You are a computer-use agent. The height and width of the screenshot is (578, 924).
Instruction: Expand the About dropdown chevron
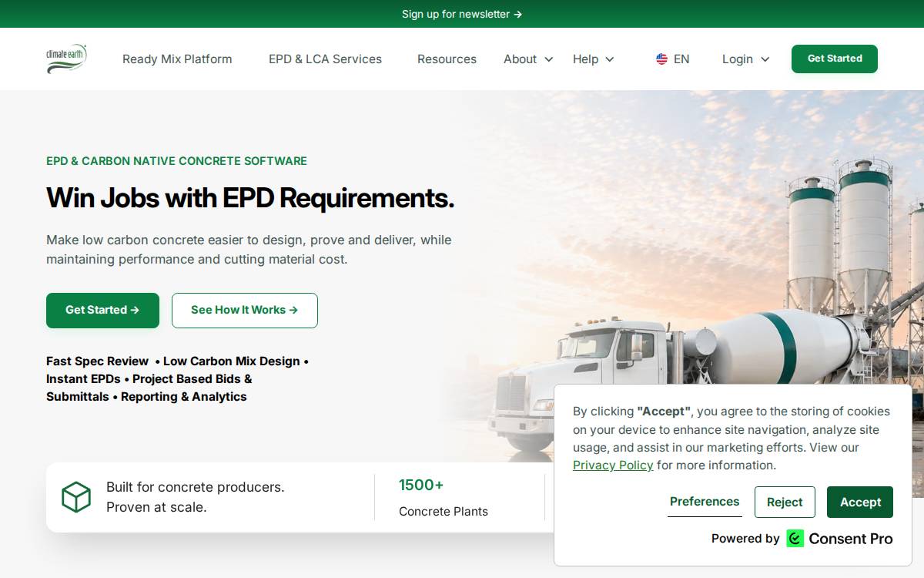549,59
